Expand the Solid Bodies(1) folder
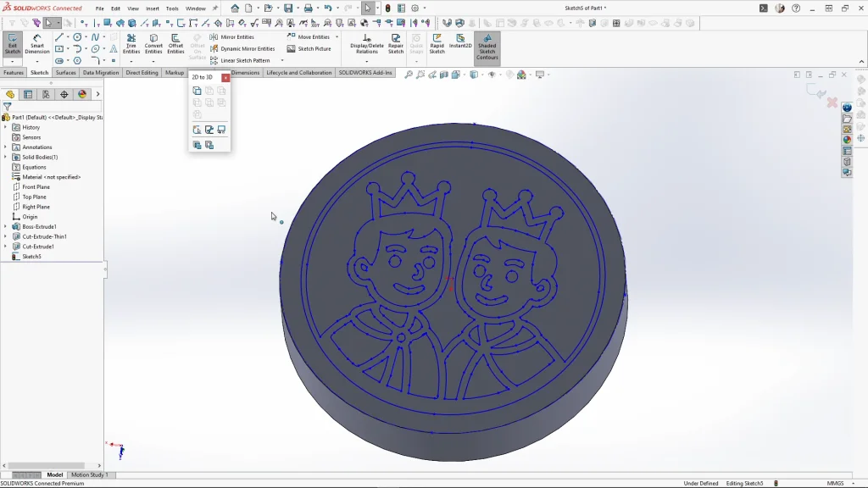The image size is (868, 488). (x=5, y=157)
